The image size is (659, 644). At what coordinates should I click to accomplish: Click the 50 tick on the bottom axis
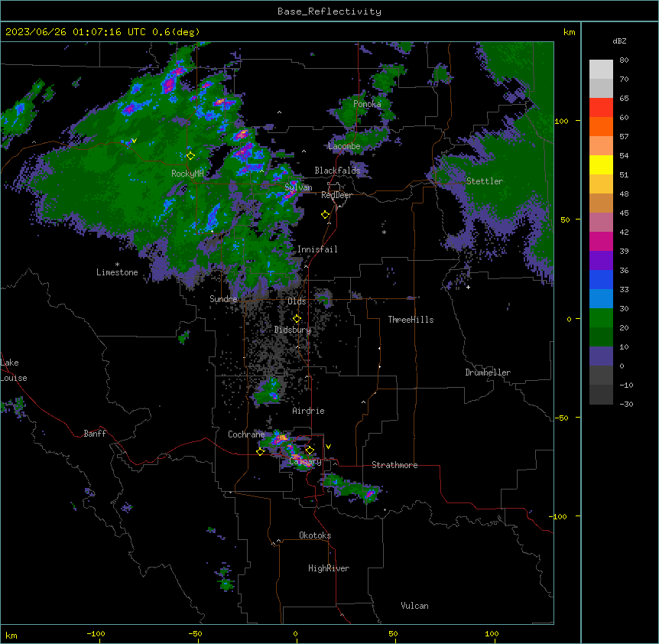393,633
